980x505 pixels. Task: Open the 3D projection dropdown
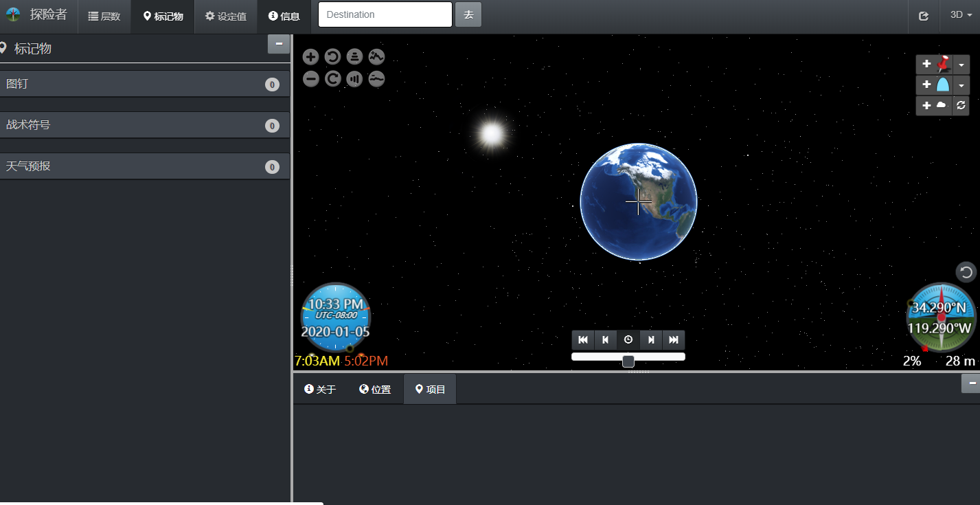tap(960, 15)
